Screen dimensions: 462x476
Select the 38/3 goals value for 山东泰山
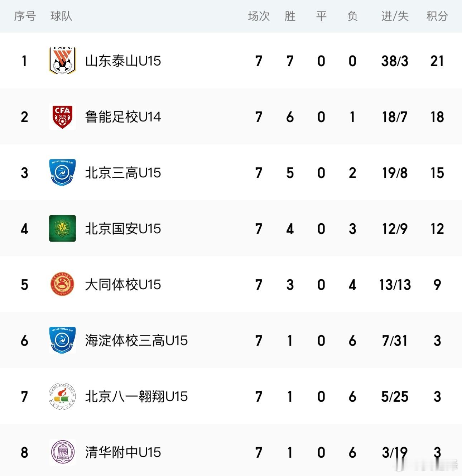point(395,61)
